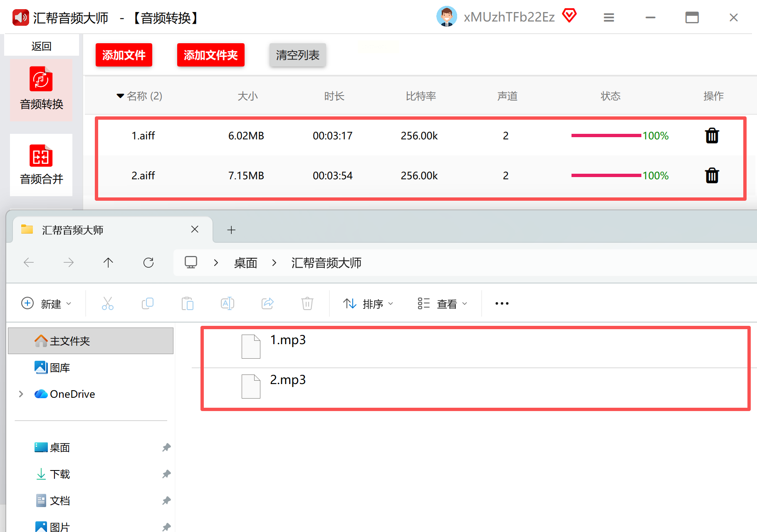Select 桌面 in the address breadcrumb

point(245,263)
